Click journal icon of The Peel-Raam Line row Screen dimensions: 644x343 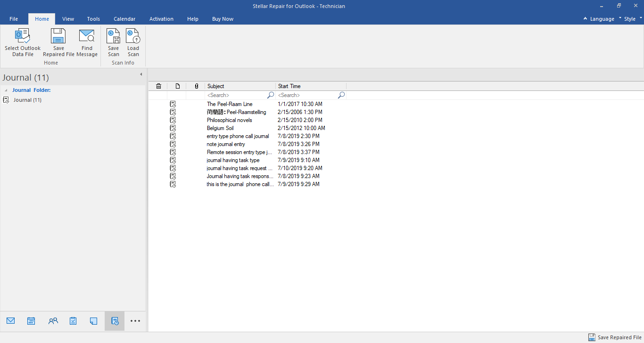[173, 104]
